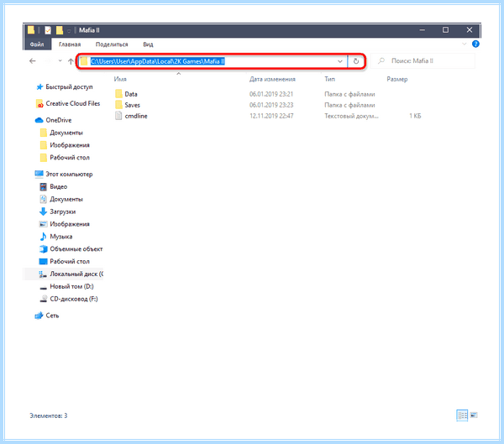504x444 pixels.
Task: Select OneDrive in the navigation pane
Action: coord(59,120)
